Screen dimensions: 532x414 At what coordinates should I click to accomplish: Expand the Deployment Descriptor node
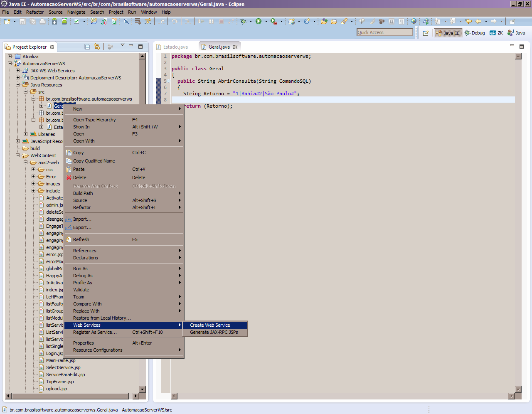click(x=18, y=77)
